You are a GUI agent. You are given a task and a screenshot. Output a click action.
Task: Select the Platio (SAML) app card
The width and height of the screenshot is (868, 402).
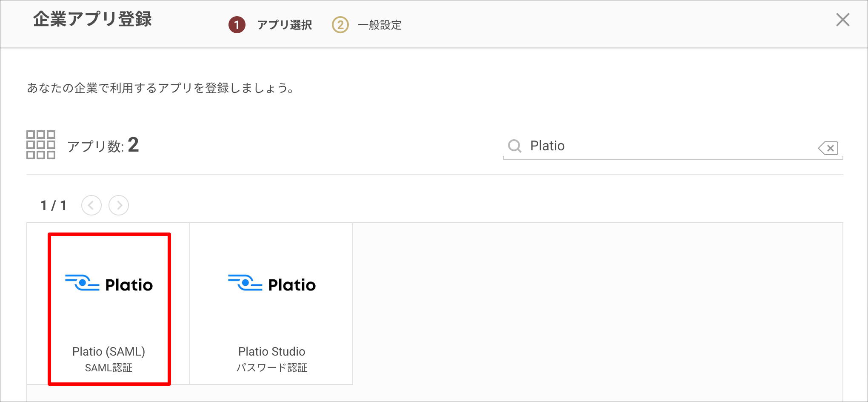click(108, 304)
